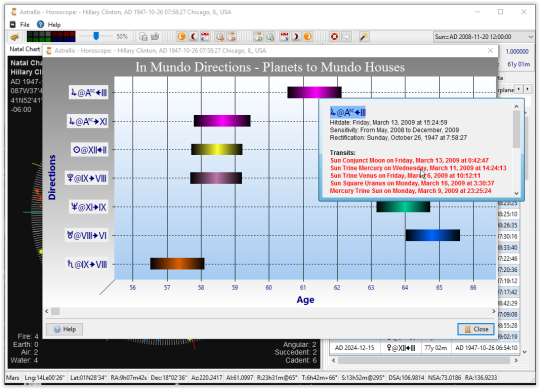540x389 pixels.
Task: Click chart scrollbar right arrow
Action: click(494, 311)
